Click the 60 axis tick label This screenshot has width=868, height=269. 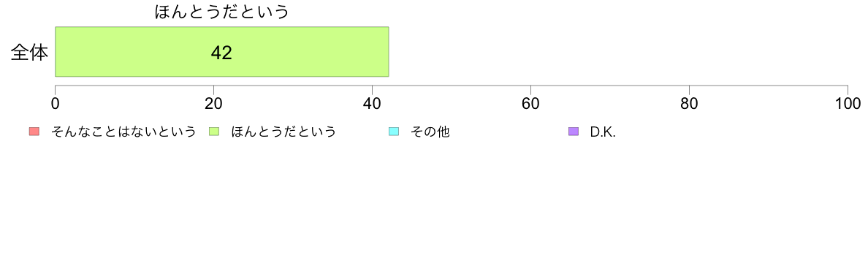[x=531, y=103]
